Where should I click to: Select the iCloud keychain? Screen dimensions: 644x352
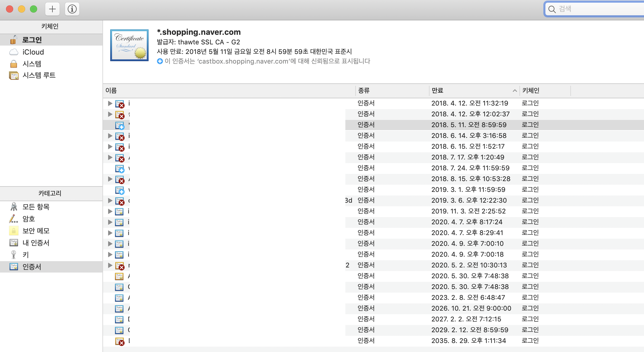[x=33, y=52]
